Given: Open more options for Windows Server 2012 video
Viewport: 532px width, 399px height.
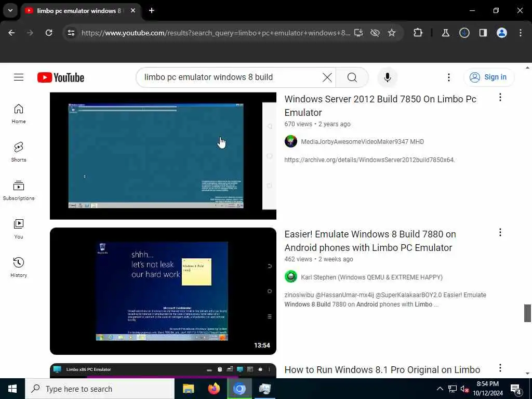Looking at the screenshot, I should coord(500,98).
